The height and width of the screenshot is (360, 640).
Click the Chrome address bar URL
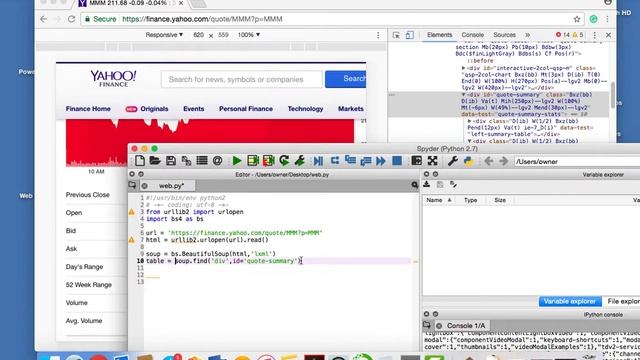202,19
